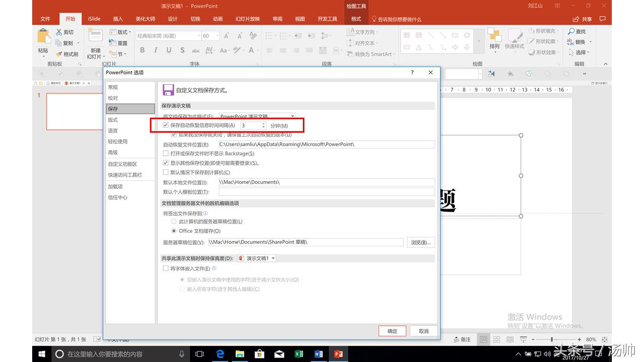
Task: Expand the Section dropdown in Slides group
Action: [118, 54]
